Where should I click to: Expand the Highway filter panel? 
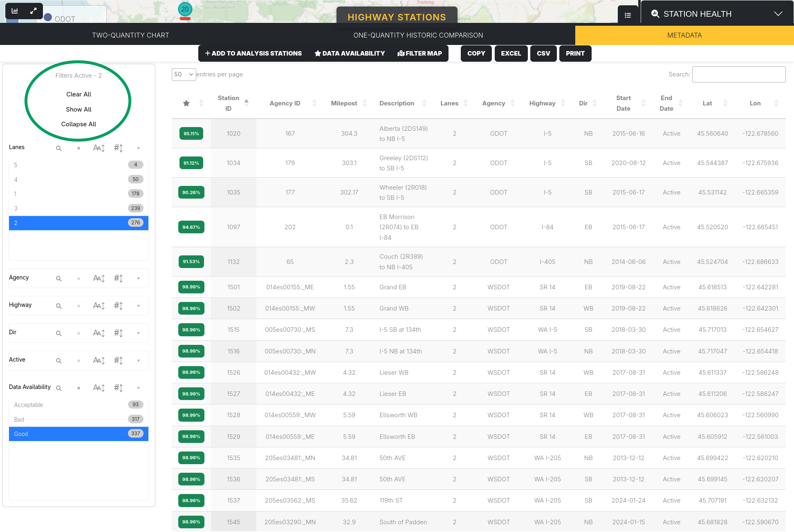(x=139, y=306)
